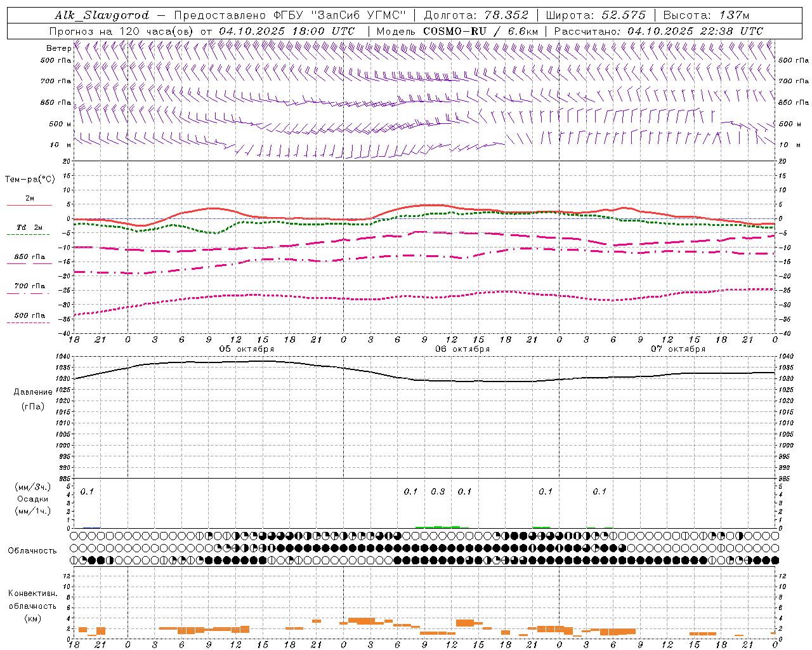Click the 0.3 precipitation amount value
This screenshot has width=812, height=650.
pyautogui.click(x=438, y=491)
